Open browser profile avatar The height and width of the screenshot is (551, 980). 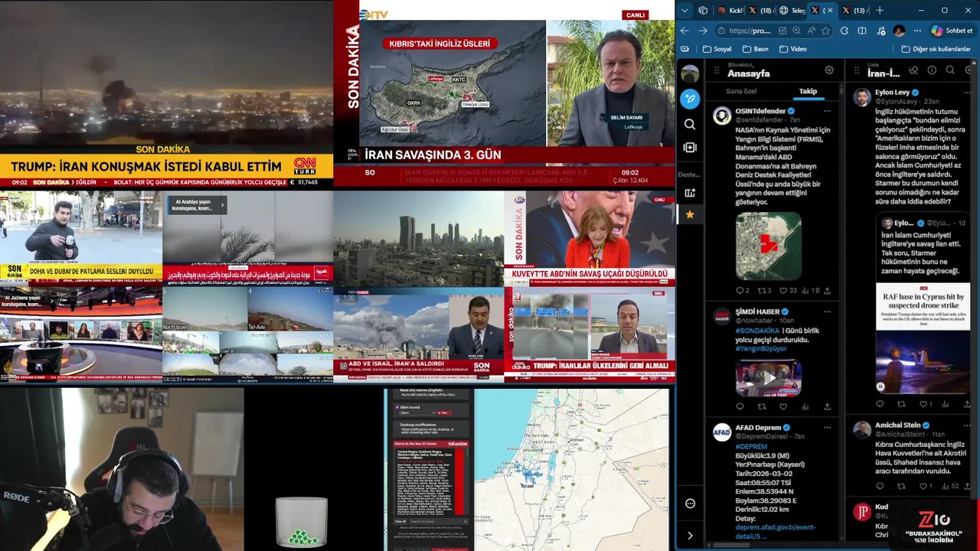[899, 31]
